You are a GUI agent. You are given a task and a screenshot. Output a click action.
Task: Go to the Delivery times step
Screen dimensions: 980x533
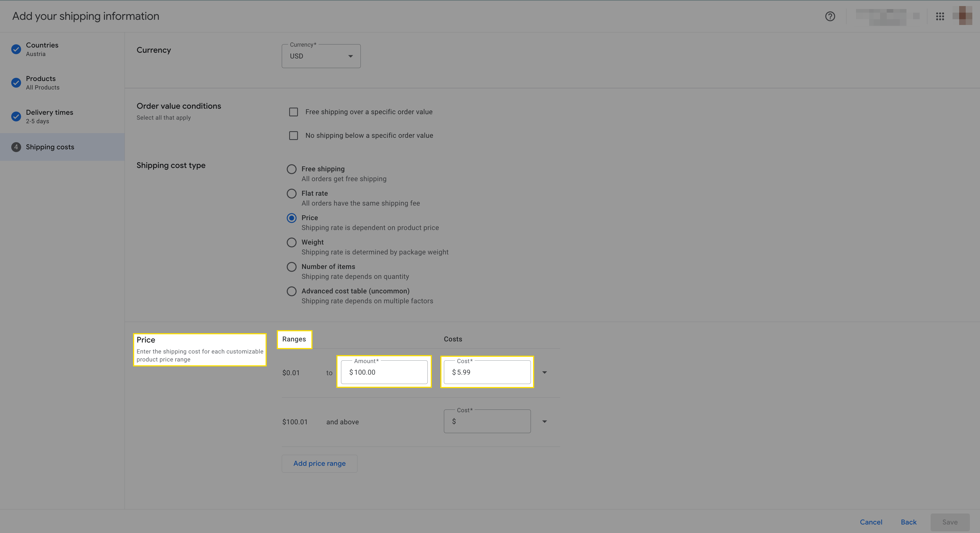click(x=62, y=116)
